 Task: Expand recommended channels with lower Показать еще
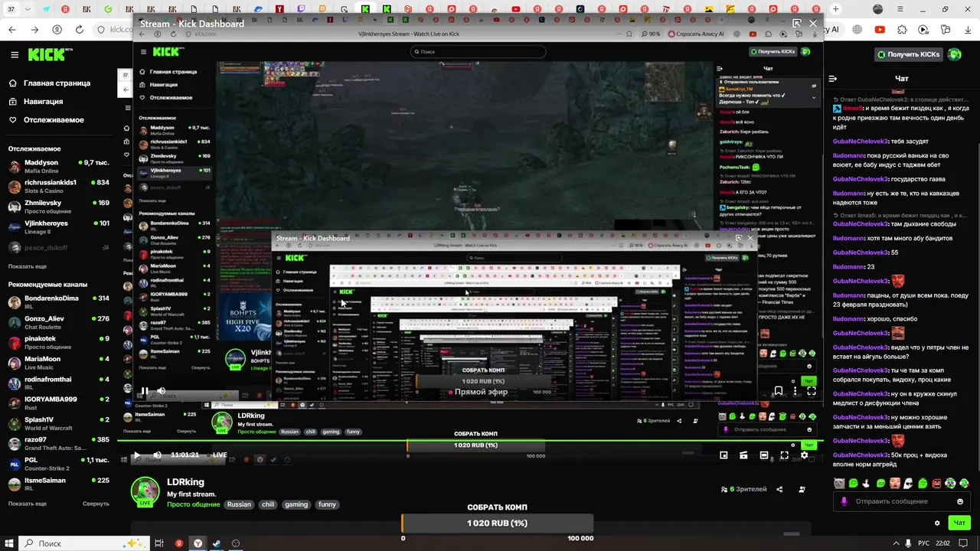[x=28, y=504]
